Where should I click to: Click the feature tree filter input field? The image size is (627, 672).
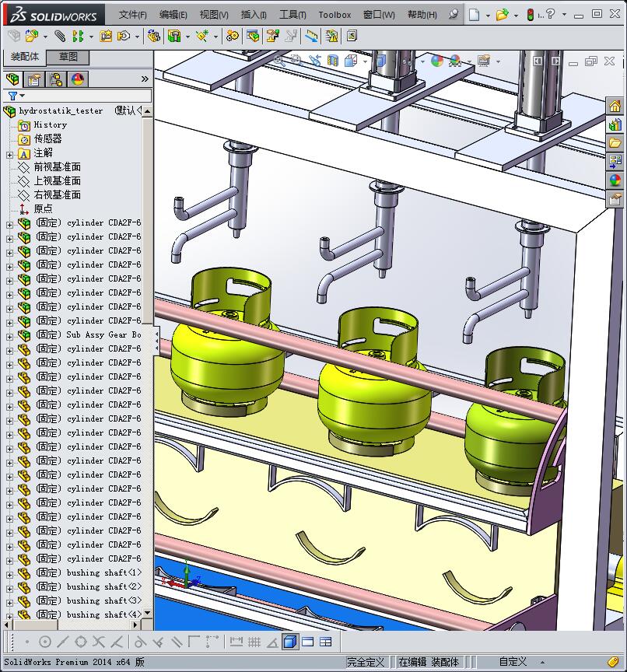(86, 96)
